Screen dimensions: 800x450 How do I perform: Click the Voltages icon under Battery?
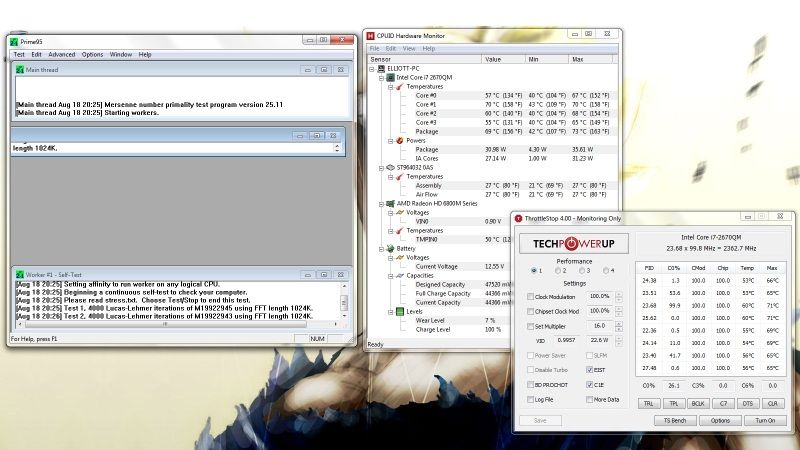[399, 258]
